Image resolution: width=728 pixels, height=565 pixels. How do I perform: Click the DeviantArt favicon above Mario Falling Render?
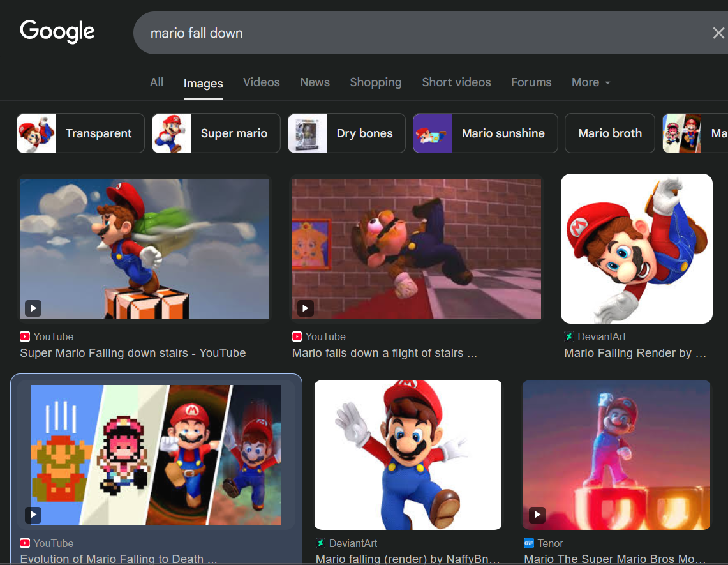(x=568, y=336)
